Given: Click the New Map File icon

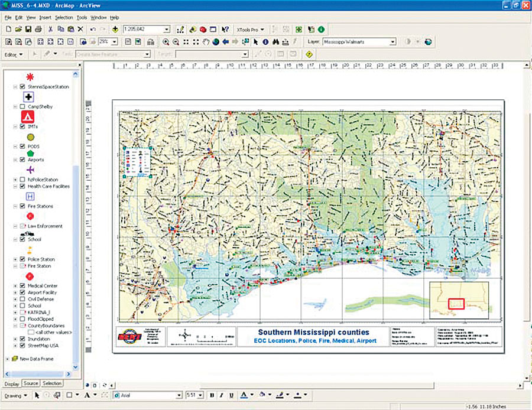Looking at the screenshot, I should click(9, 30).
